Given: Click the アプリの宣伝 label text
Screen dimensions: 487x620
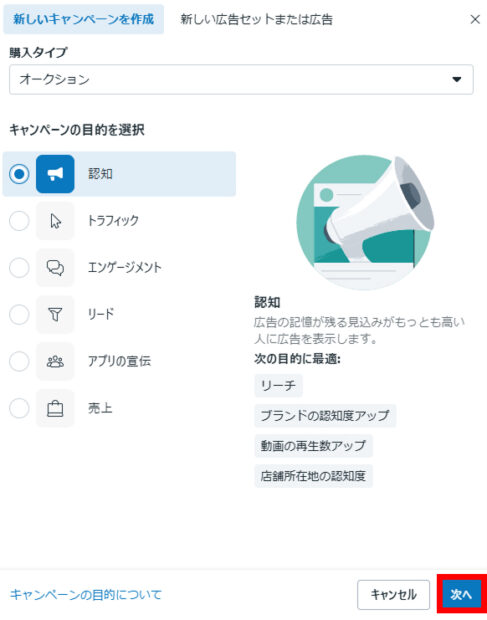Looking at the screenshot, I should click(119, 361).
